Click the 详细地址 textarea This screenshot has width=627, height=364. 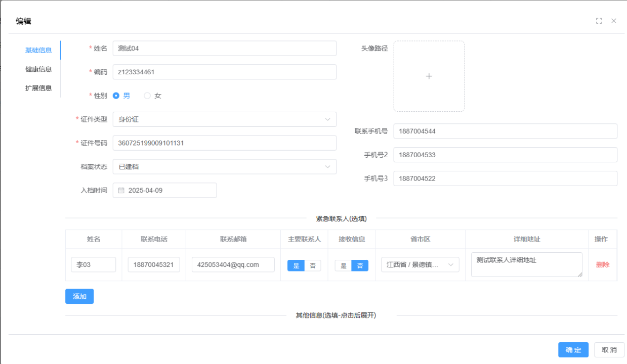(x=527, y=265)
